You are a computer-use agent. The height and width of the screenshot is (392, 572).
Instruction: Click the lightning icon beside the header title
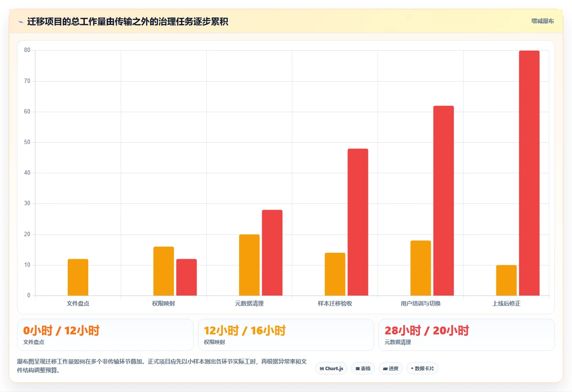pyautogui.click(x=21, y=22)
